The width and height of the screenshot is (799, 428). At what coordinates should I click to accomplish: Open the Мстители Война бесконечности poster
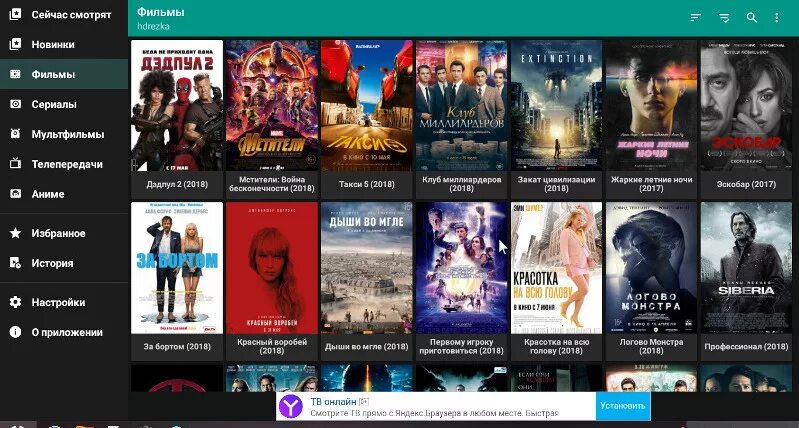(x=272, y=105)
